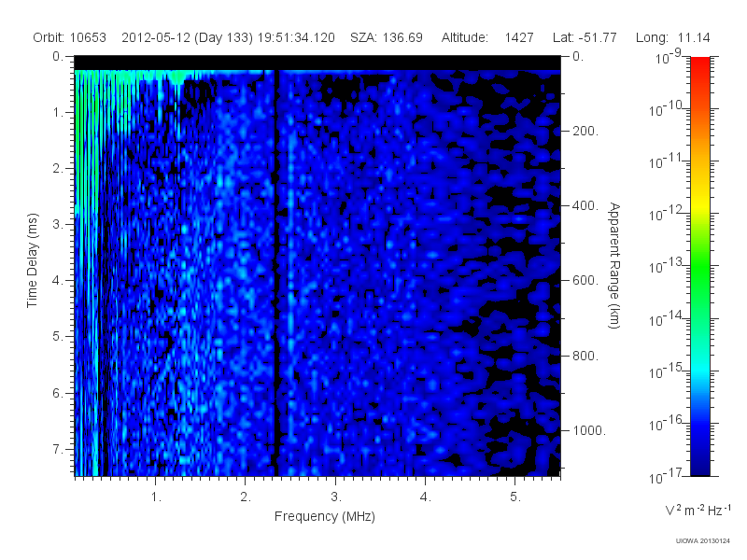
Task: Click the timestamp '19:51:34.120'
Action: pyautogui.click(x=296, y=37)
